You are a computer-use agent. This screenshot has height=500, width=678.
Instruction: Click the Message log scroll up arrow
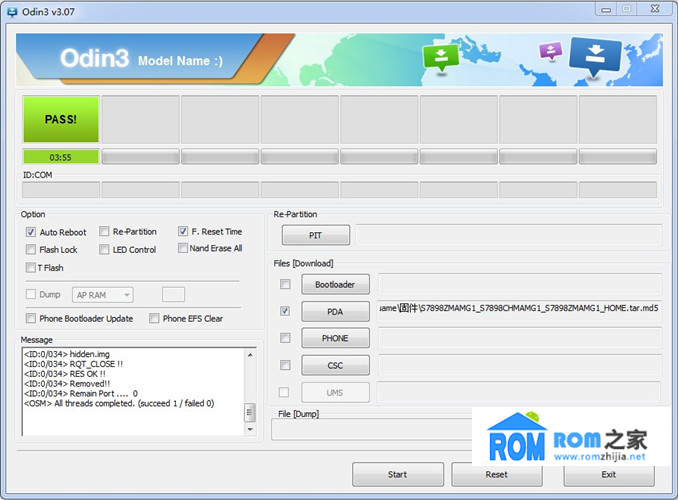coord(250,355)
